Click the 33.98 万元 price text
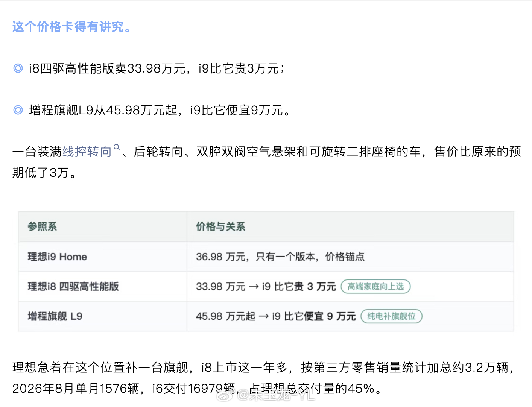 tap(220, 287)
